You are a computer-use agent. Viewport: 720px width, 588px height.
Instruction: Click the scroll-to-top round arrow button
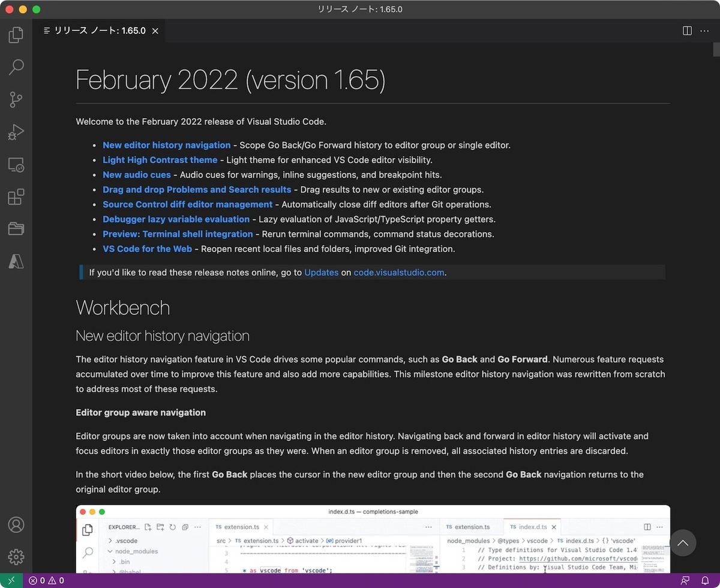coord(683,543)
